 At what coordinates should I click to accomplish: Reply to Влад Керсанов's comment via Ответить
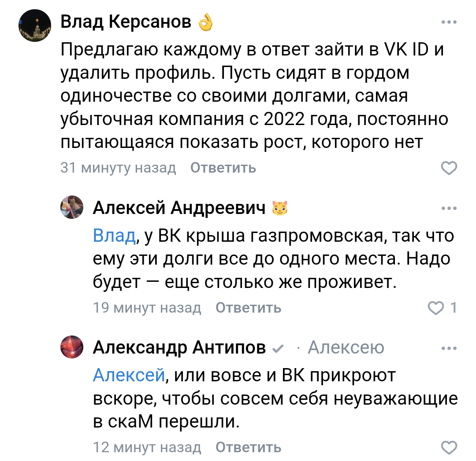223,168
